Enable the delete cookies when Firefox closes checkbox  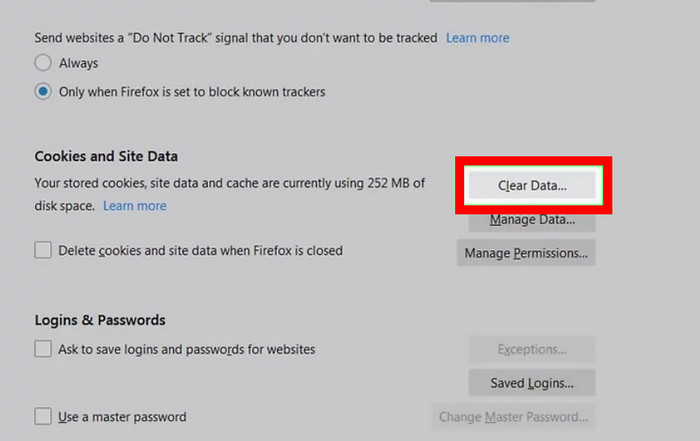tap(43, 251)
